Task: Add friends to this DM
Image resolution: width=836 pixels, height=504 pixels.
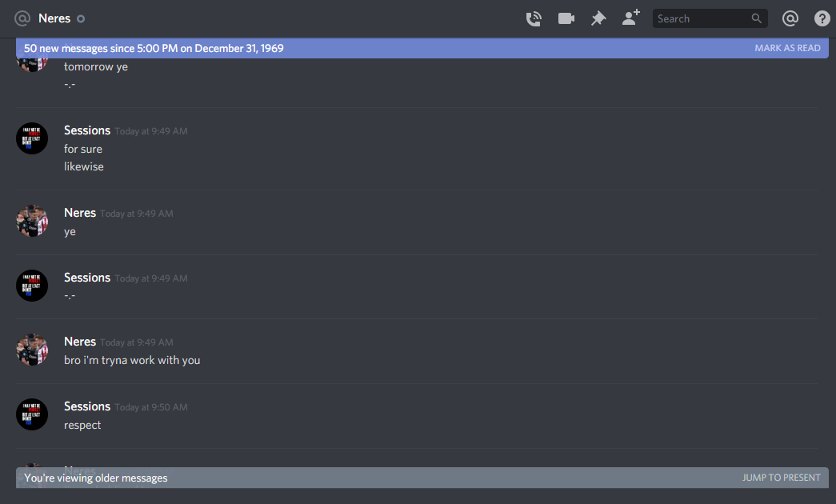Action: (x=630, y=18)
